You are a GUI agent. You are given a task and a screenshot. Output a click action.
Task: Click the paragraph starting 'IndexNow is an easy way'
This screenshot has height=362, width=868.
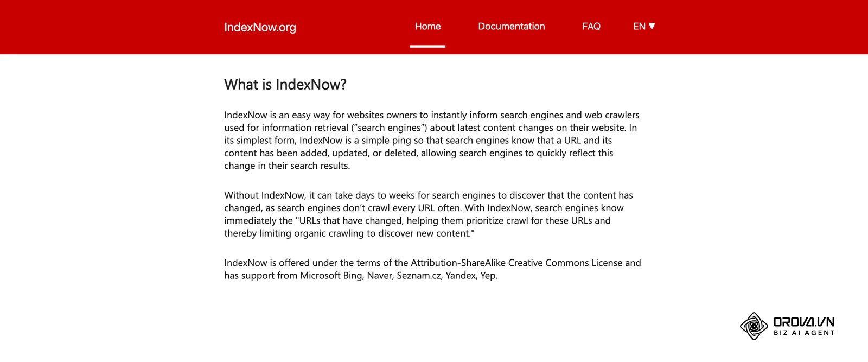[432, 141]
